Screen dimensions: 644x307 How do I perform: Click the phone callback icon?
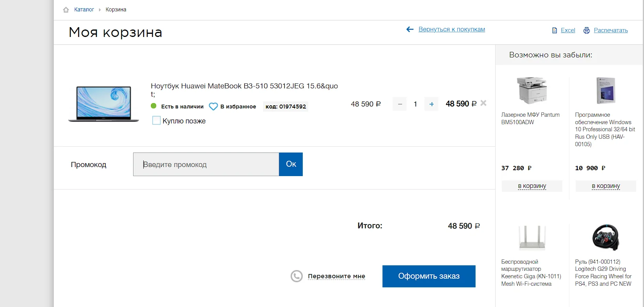pyautogui.click(x=296, y=276)
